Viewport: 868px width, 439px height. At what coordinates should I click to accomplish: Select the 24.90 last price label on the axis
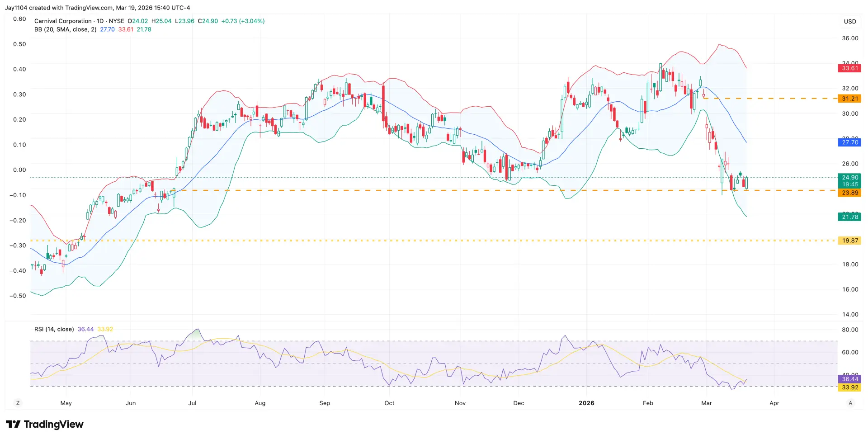pyautogui.click(x=849, y=177)
